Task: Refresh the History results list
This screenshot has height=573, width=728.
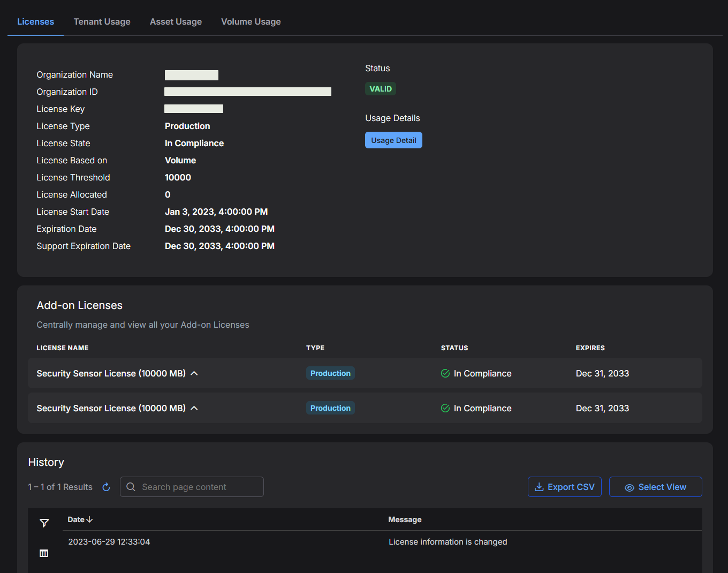Action: point(106,487)
